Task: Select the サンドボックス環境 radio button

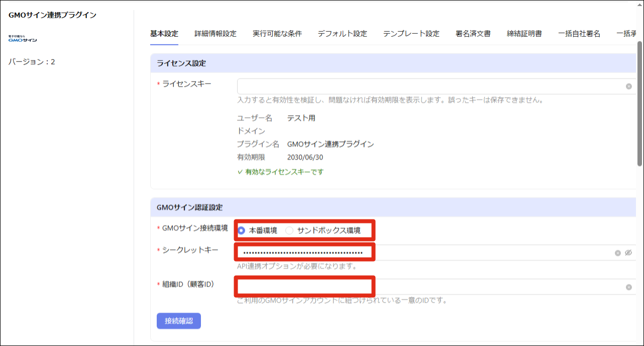Action: tap(289, 231)
